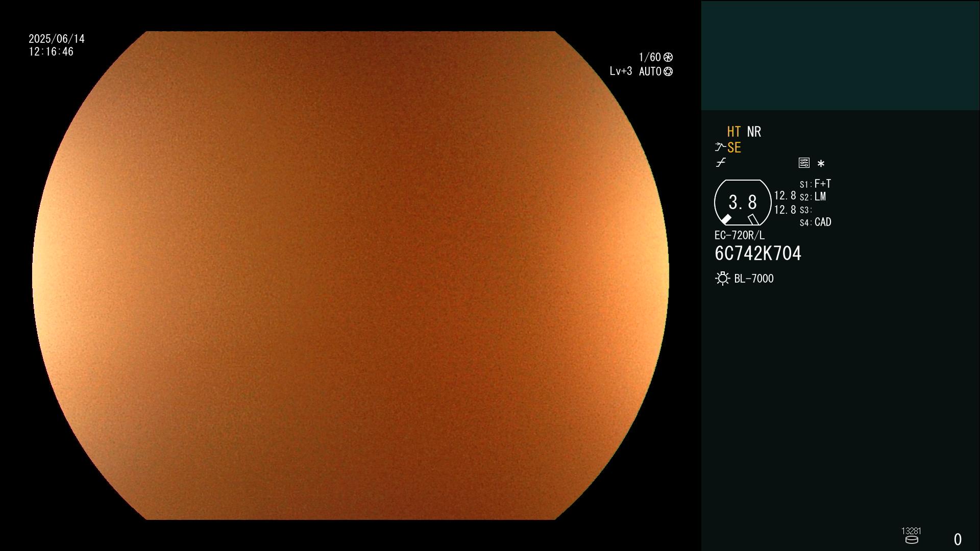
Task: Click the hollow channel marker in scope diagram
Action: pos(753,219)
